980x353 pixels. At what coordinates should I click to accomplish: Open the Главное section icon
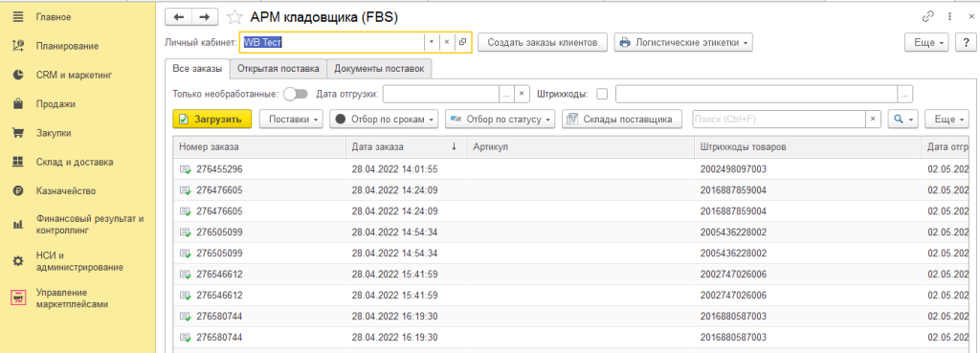point(18,17)
